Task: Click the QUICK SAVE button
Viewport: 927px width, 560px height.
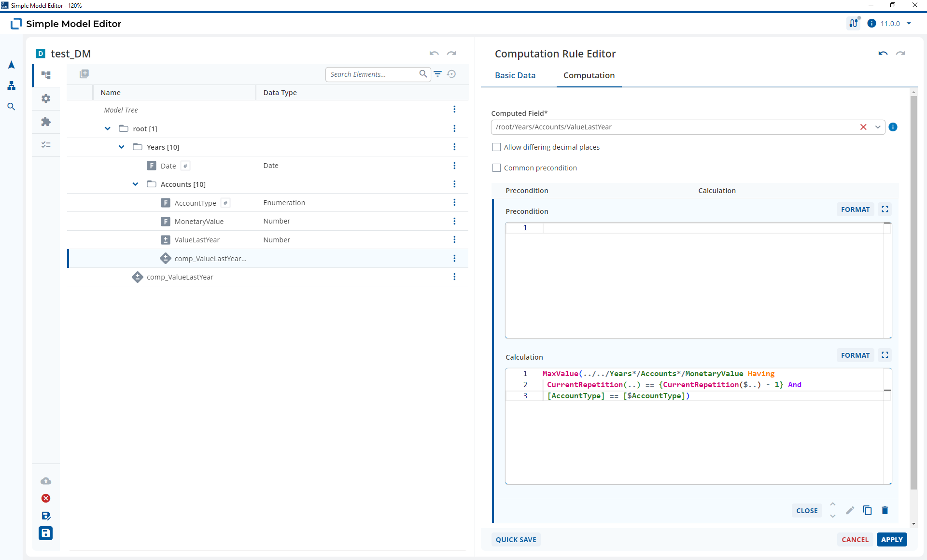Action: [516, 540]
